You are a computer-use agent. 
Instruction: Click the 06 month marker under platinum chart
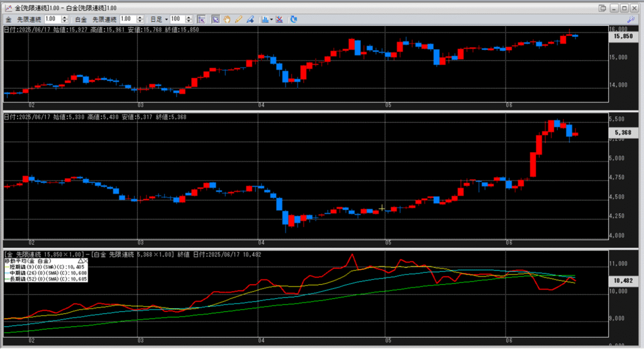click(509, 242)
